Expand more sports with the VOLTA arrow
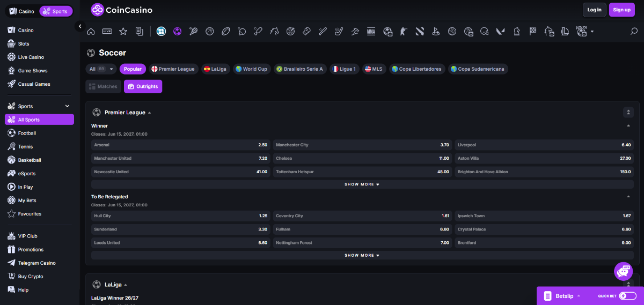Viewport: 644px width, 305px height. coord(592,32)
